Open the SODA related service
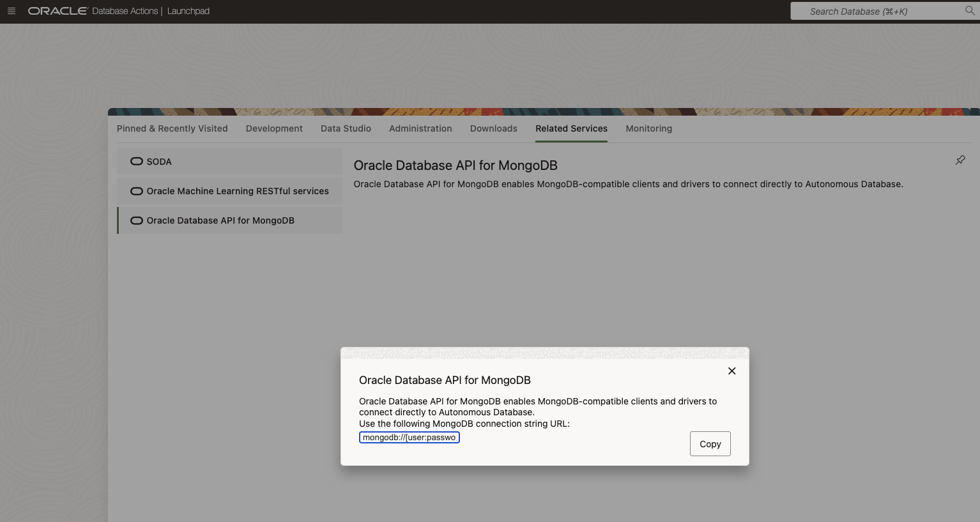980x522 pixels. point(159,161)
